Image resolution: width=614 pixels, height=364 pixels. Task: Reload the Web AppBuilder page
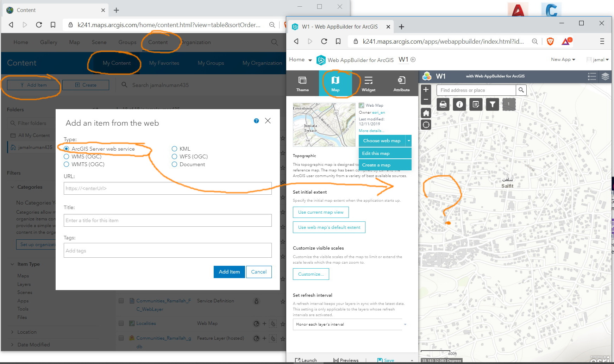(324, 42)
